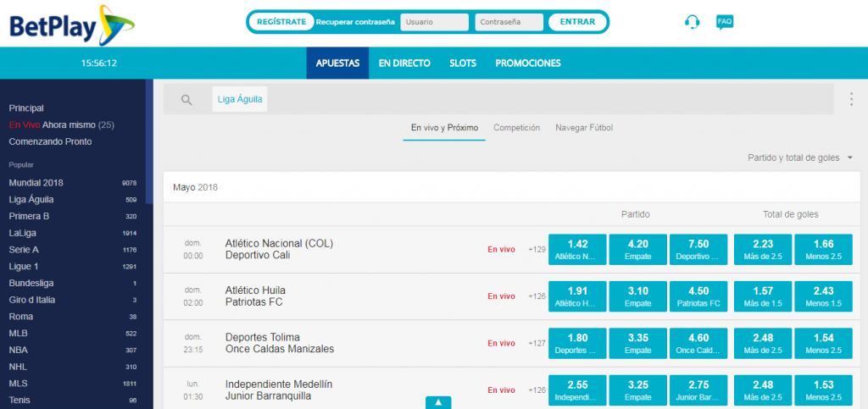Screen dimensions: 868x409
Task: Click Recuperar contraseña link
Action: tap(355, 23)
